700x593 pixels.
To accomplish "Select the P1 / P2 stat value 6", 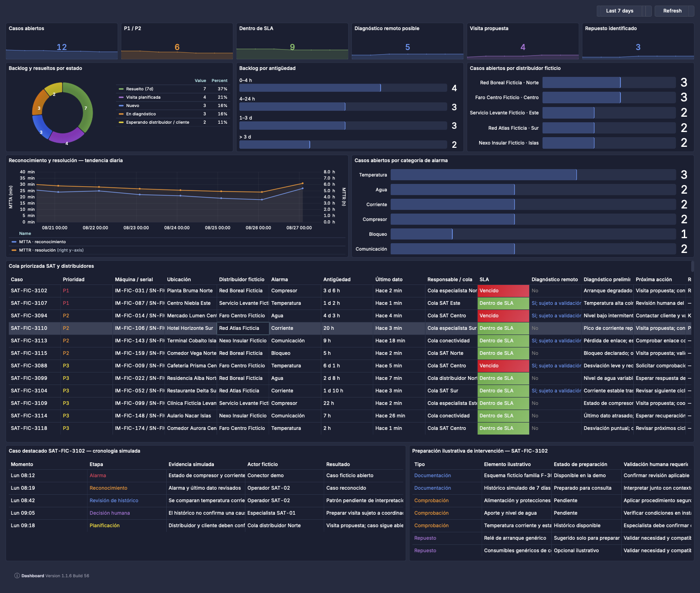I will coord(177,47).
